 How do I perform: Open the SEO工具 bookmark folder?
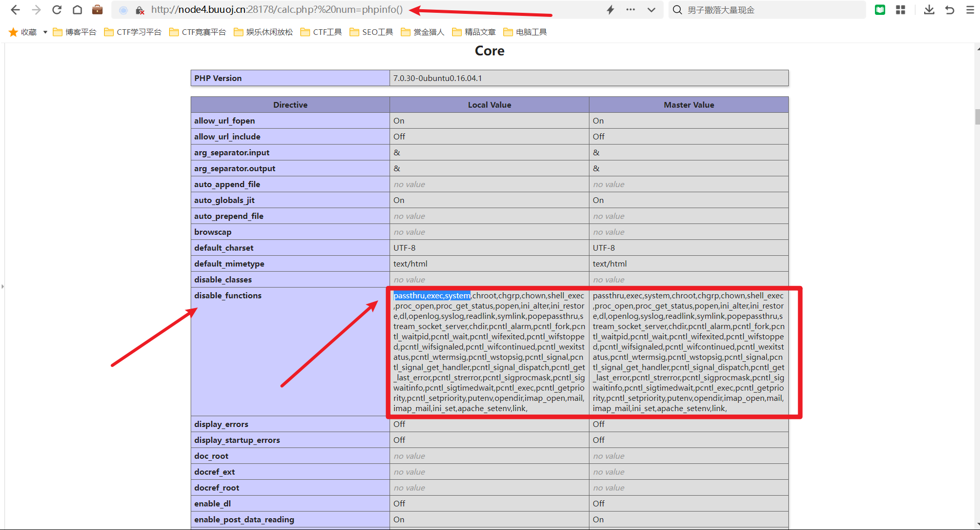tap(371, 32)
